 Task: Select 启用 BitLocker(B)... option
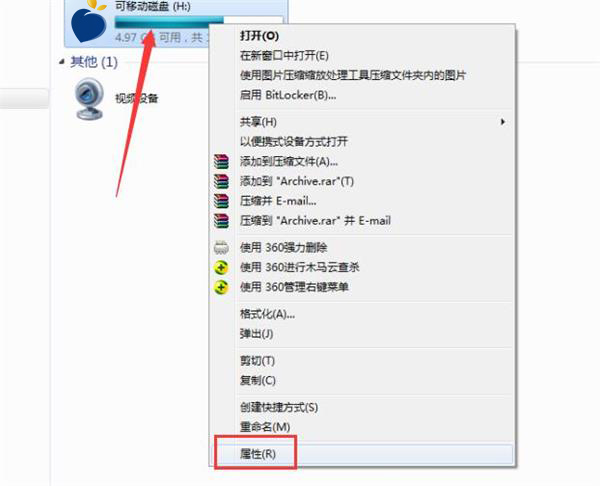288,95
